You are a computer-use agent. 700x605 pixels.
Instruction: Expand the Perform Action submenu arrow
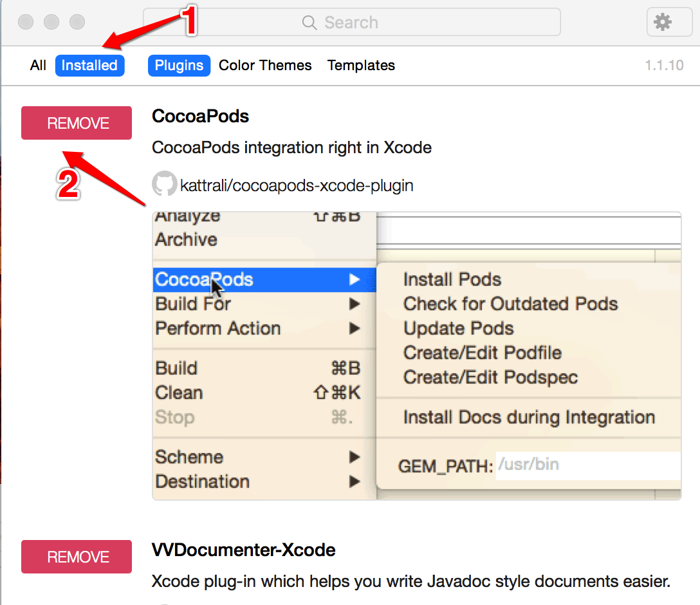[354, 328]
